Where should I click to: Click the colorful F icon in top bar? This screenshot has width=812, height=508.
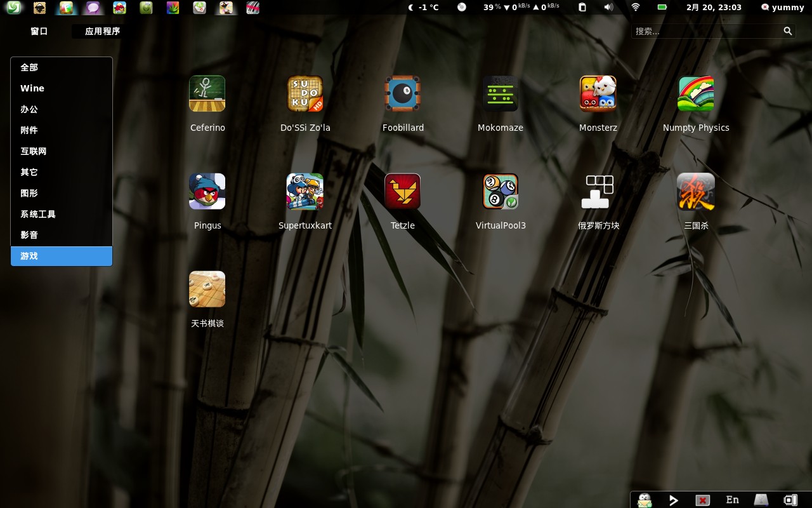(x=66, y=8)
